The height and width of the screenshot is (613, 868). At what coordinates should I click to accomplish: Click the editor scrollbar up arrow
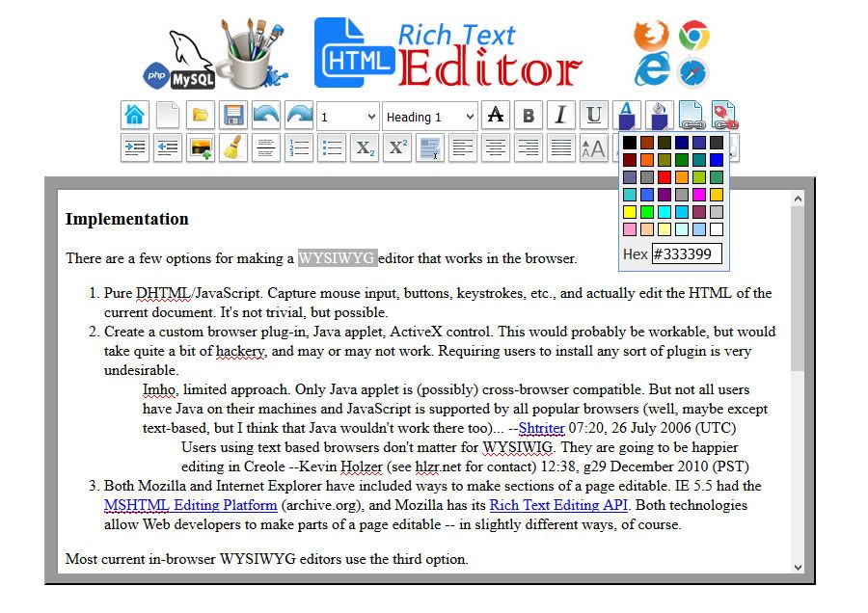coord(798,199)
